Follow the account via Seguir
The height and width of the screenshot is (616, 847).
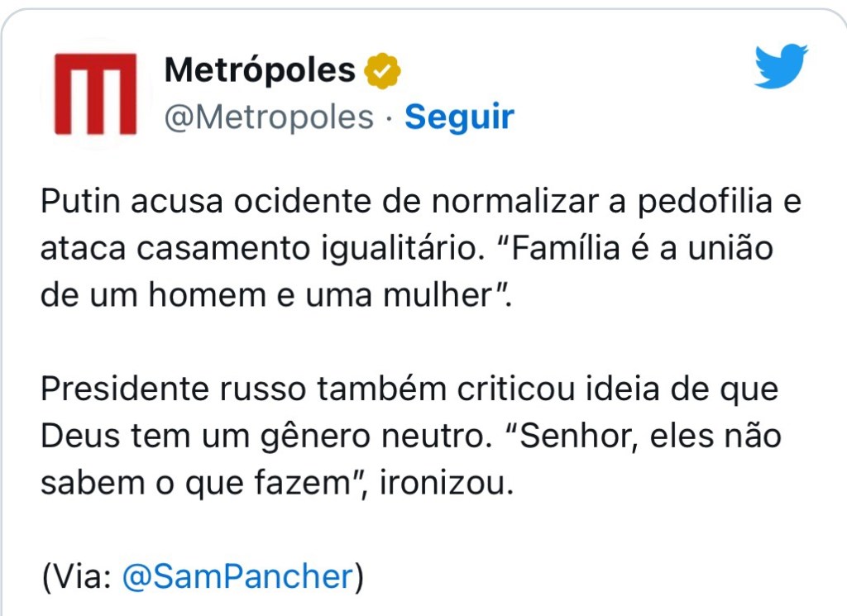click(x=459, y=117)
